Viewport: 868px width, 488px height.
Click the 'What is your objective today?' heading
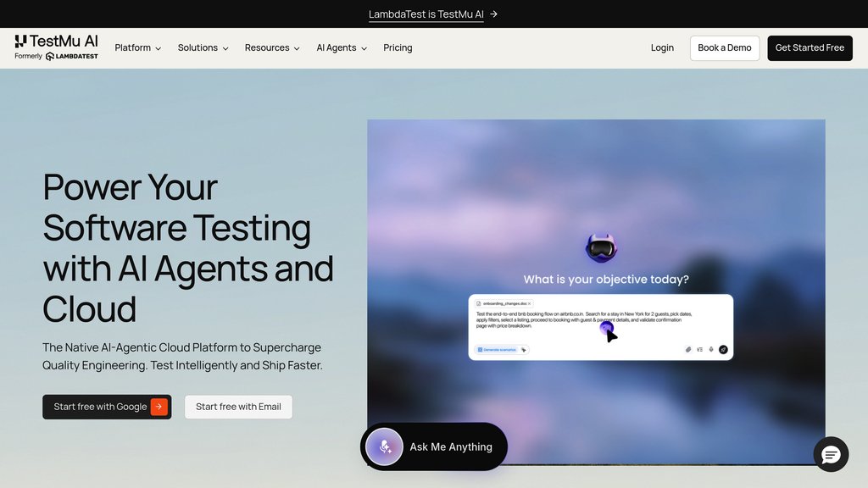point(606,280)
